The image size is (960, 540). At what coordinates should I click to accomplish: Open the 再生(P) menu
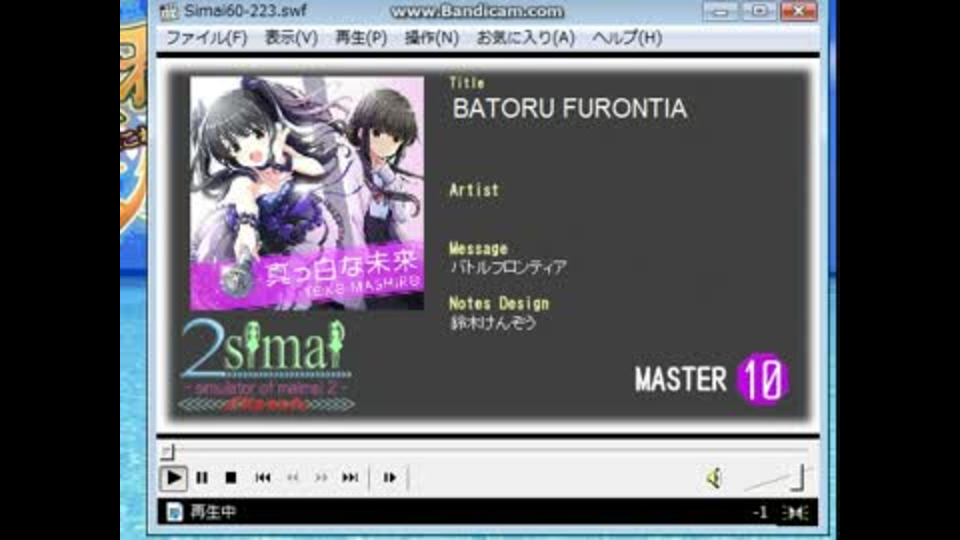(x=361, y=38)
